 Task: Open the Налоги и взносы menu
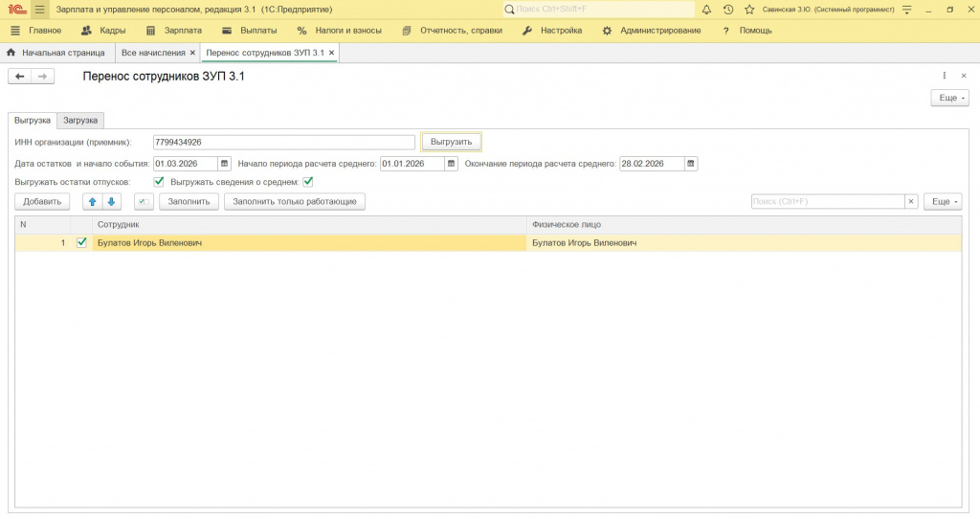coord(348,31)
